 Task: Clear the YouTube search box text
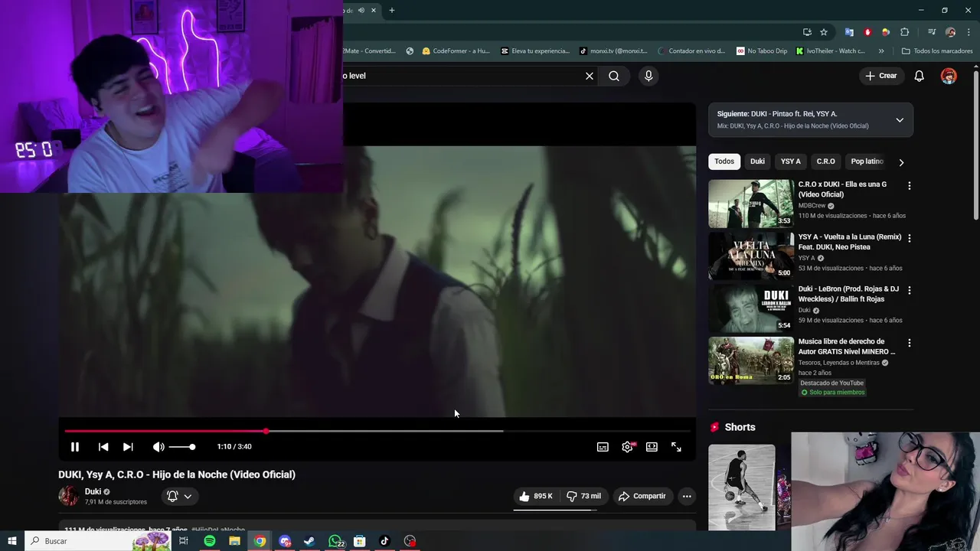pos(590,76)
